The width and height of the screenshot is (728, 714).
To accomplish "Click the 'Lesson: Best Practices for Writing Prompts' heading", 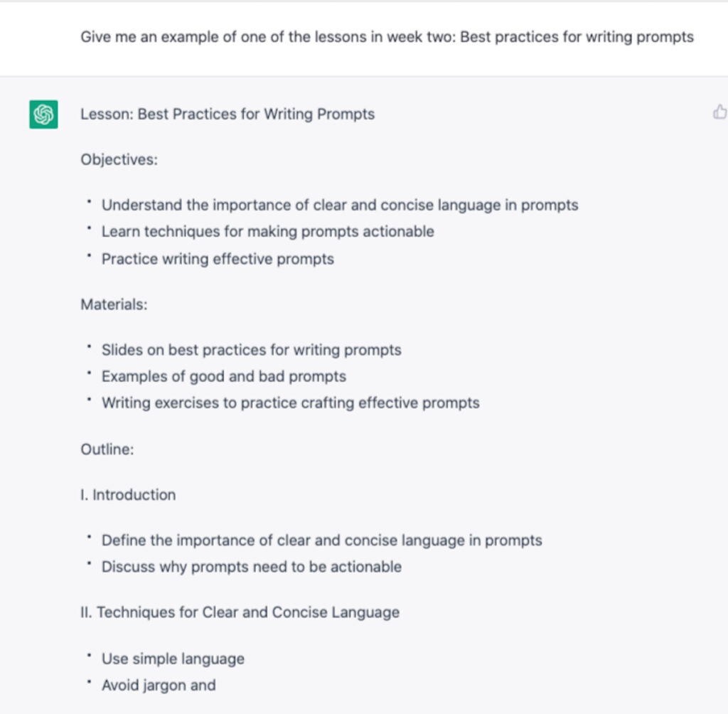I will [x=227, y=114].
